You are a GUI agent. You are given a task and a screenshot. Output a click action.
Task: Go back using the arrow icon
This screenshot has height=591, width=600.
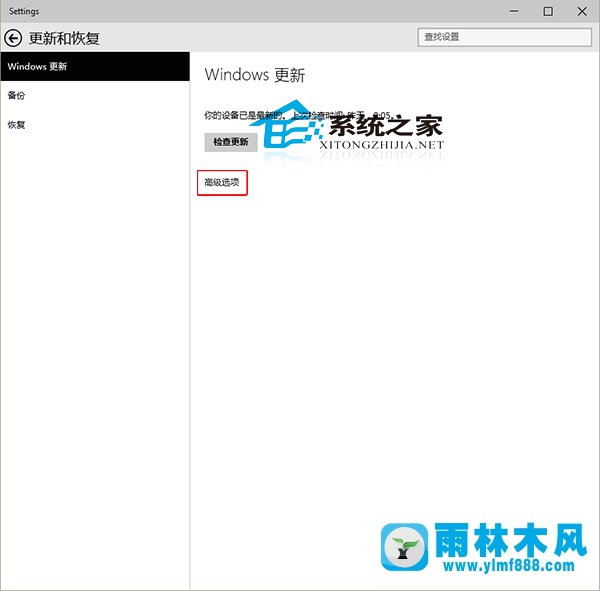point(13,38)
